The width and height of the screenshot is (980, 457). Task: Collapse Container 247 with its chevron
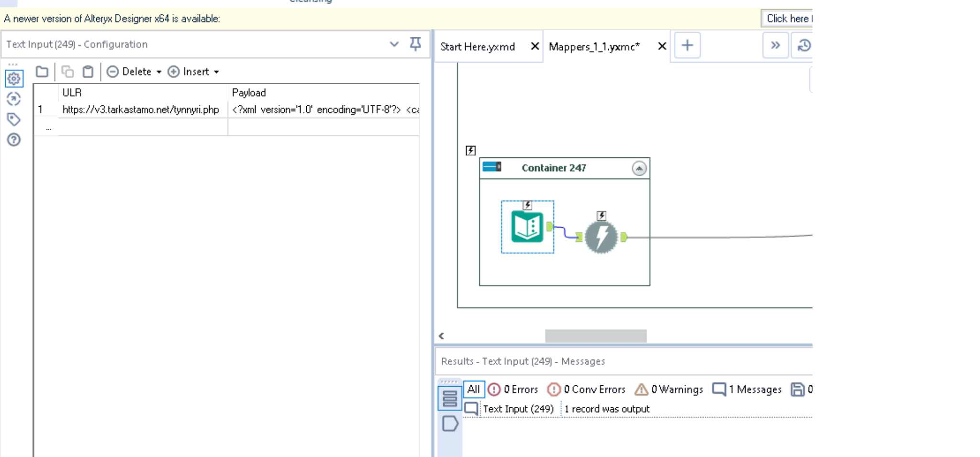[x=639, y=168]
